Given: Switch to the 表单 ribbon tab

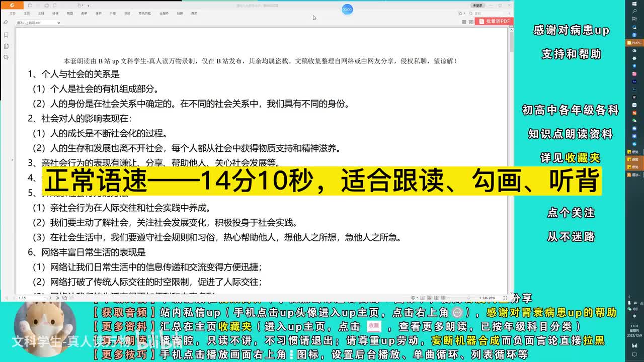Looking at the screenshot, I should tap(84, 14).
